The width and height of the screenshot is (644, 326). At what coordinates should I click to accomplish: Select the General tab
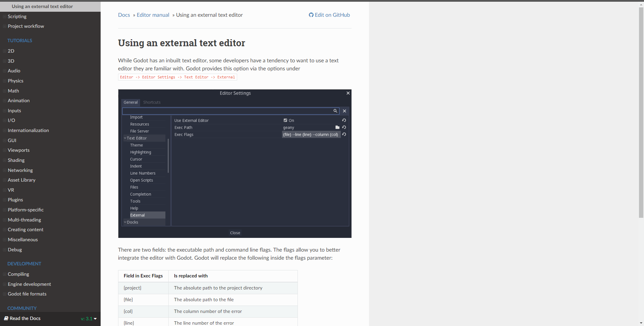point(130,102)
